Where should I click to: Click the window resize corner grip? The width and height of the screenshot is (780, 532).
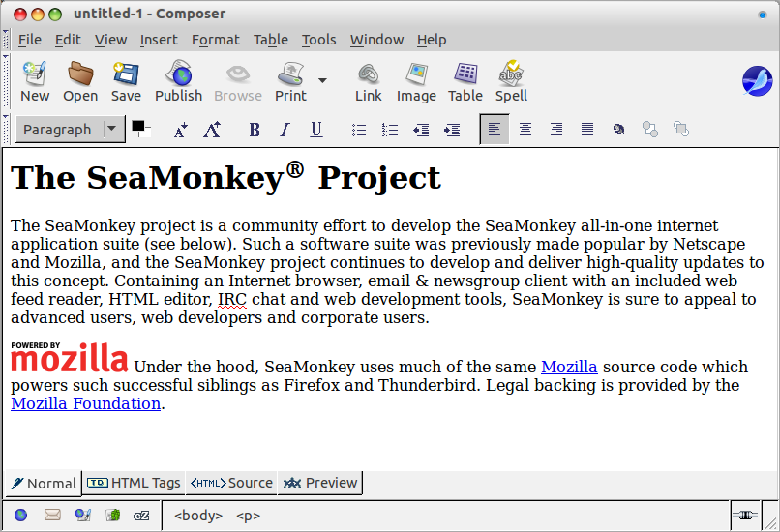771,523
